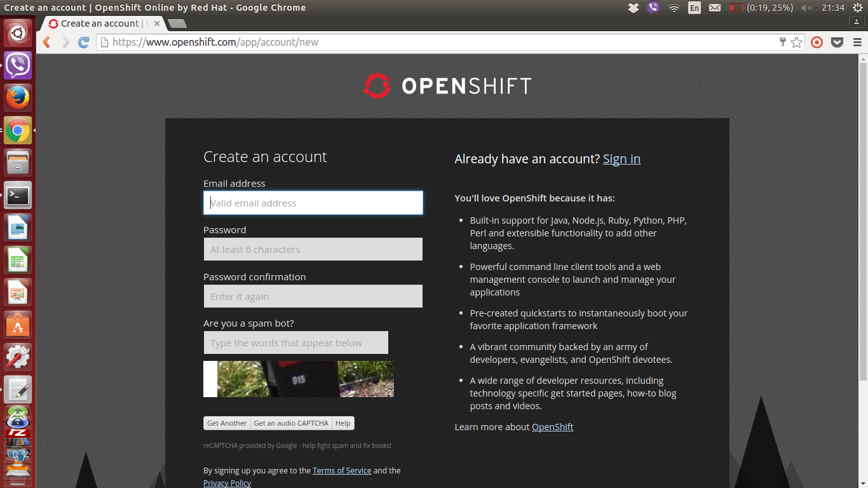Screen dimensions: 868x488
Task: Open Viber from the launcher
Action: click(x=18, y=65)
